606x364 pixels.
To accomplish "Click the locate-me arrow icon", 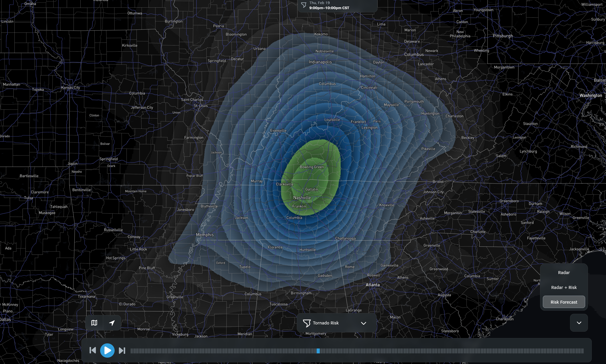I will (112, 323).
